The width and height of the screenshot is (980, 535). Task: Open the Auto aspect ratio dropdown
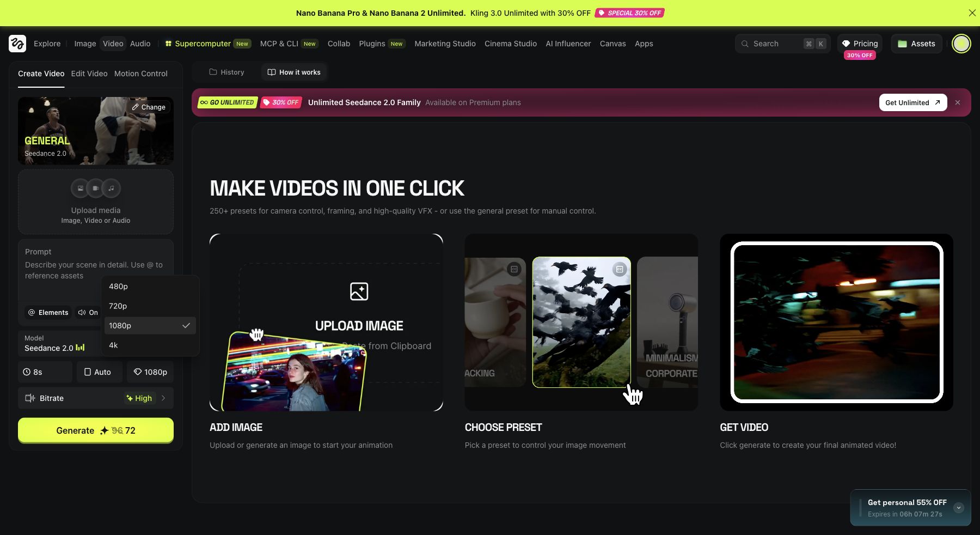100,372
